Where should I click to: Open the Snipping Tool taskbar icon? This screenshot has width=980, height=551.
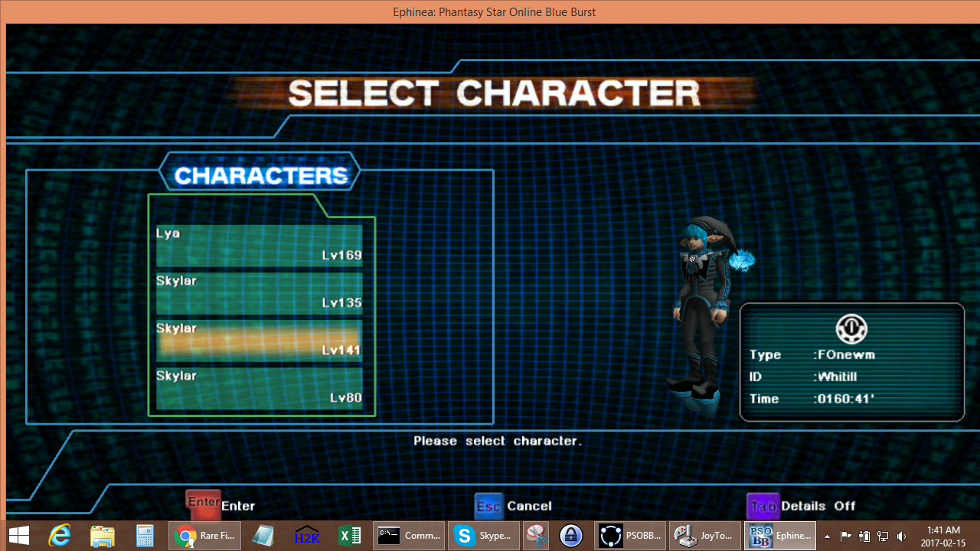[x=536, y=536]
